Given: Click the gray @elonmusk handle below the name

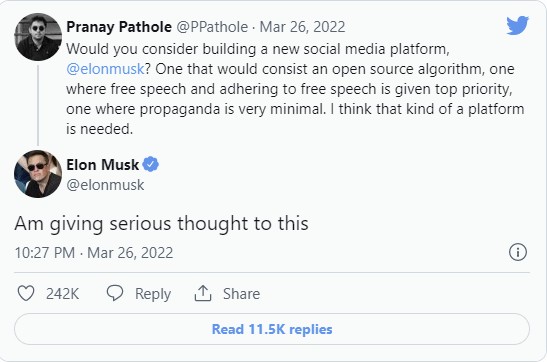Looking at the screenshot, I should click(x=105, y=185).
